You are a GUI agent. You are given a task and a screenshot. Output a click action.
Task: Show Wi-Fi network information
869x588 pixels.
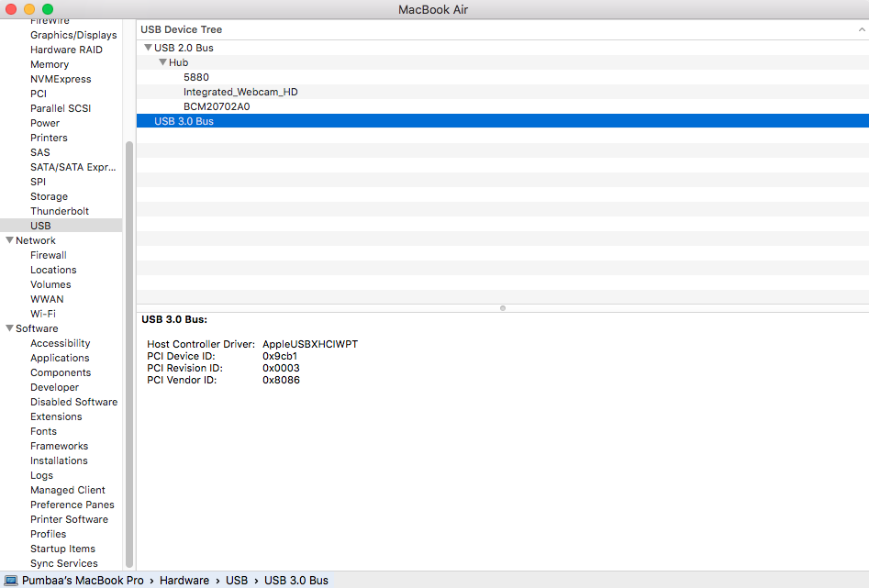(43, 314)
